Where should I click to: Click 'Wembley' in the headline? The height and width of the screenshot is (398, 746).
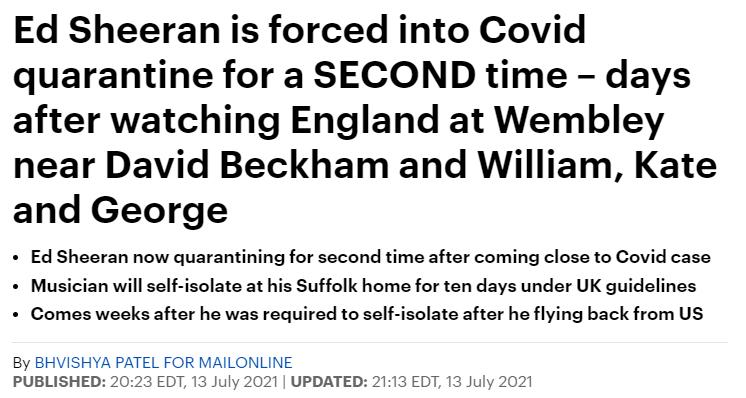579,121
